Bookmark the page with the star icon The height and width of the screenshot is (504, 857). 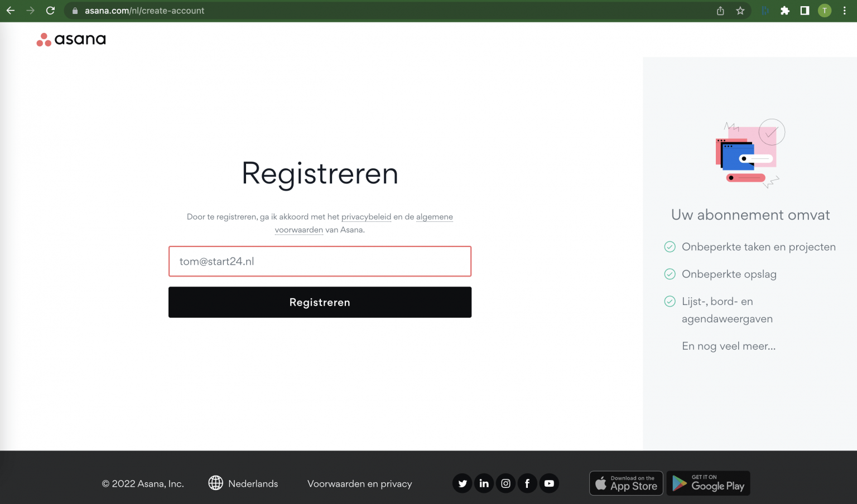click(x=740, y=10)
